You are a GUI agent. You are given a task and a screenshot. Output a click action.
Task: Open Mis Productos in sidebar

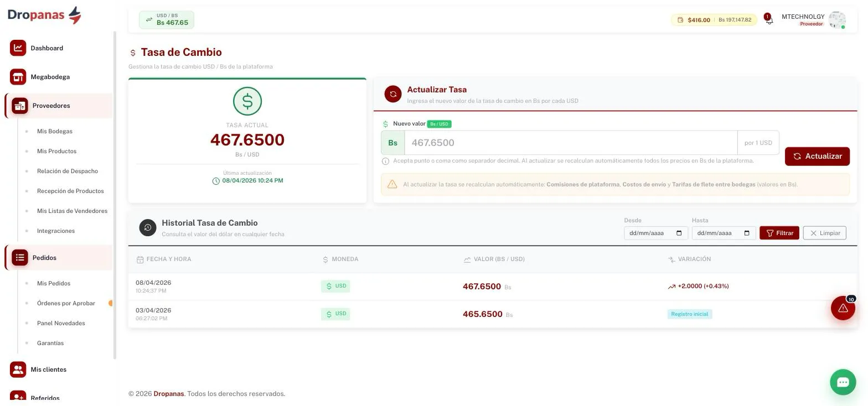(x=56, y=151)
